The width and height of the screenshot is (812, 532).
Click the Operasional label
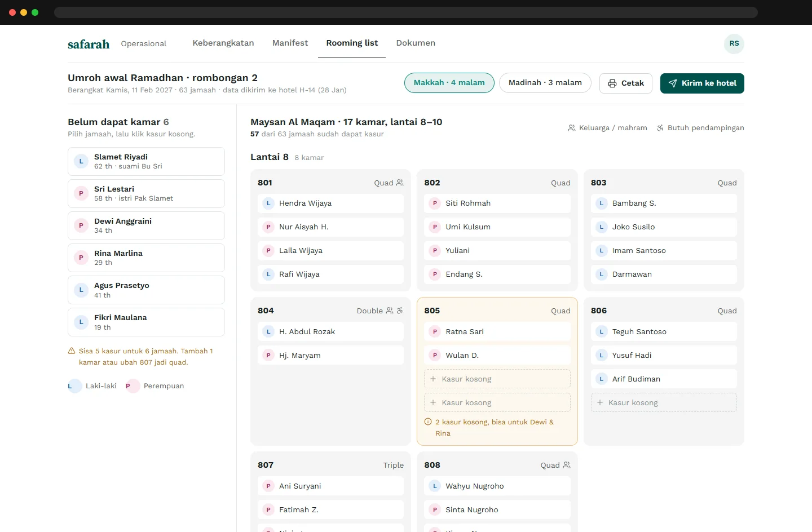(x=144, y=43)
